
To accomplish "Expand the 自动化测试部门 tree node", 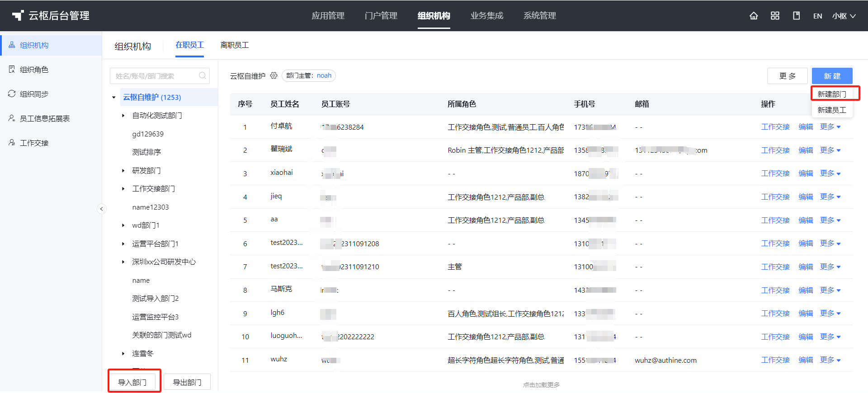I will (123, 116).
